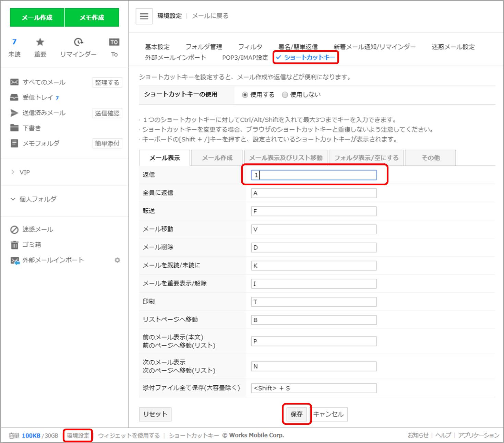The height and width of the screenshot is (443, 504).
Task: Select the 使用する radio button
Action: pos(245,95)
